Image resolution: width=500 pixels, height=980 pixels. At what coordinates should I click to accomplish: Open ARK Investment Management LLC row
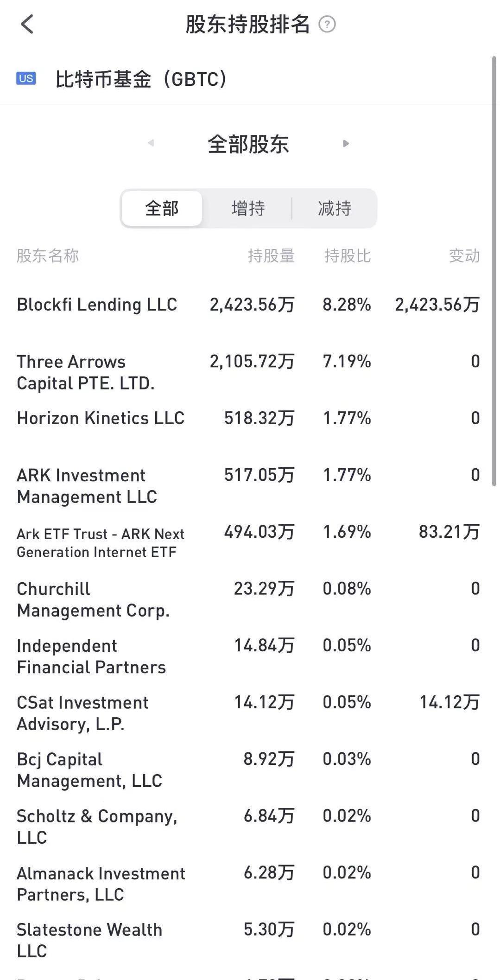point(248,486)
